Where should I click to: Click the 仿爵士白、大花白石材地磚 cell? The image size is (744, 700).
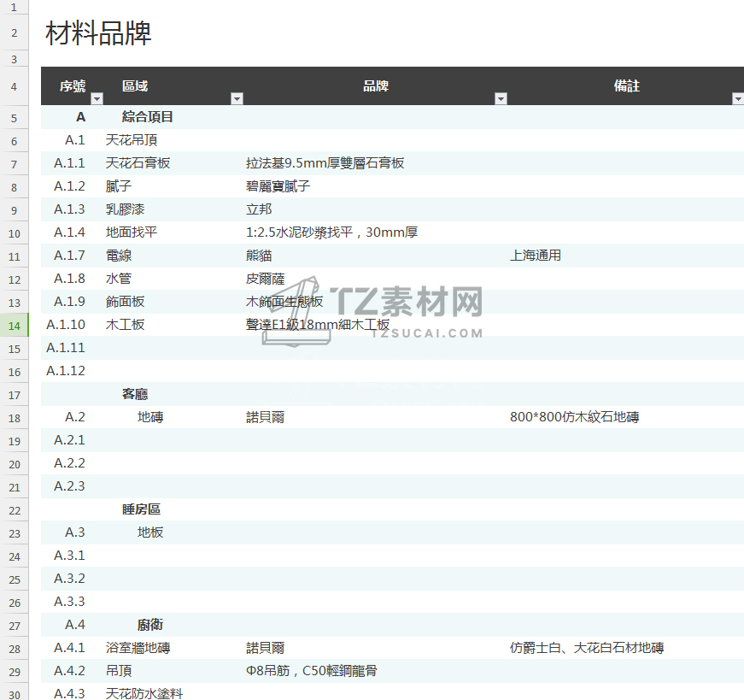(x=587, y=648)
